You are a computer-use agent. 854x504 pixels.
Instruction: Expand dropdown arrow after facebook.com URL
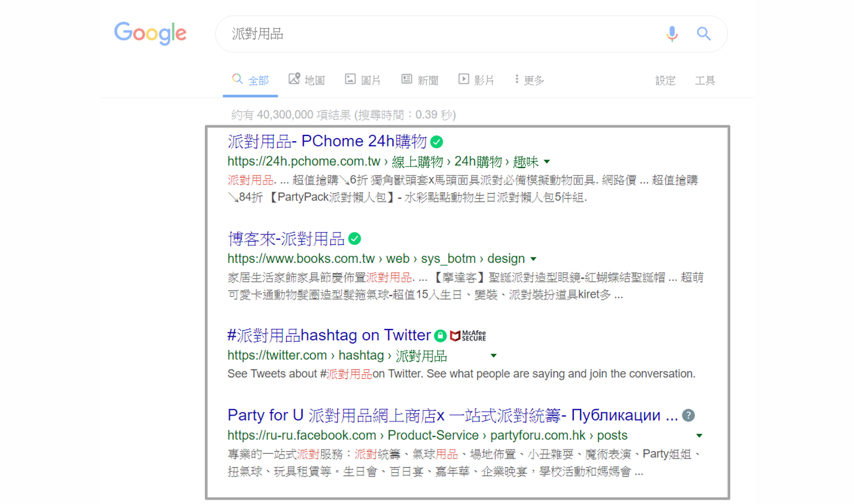[699, 436]
